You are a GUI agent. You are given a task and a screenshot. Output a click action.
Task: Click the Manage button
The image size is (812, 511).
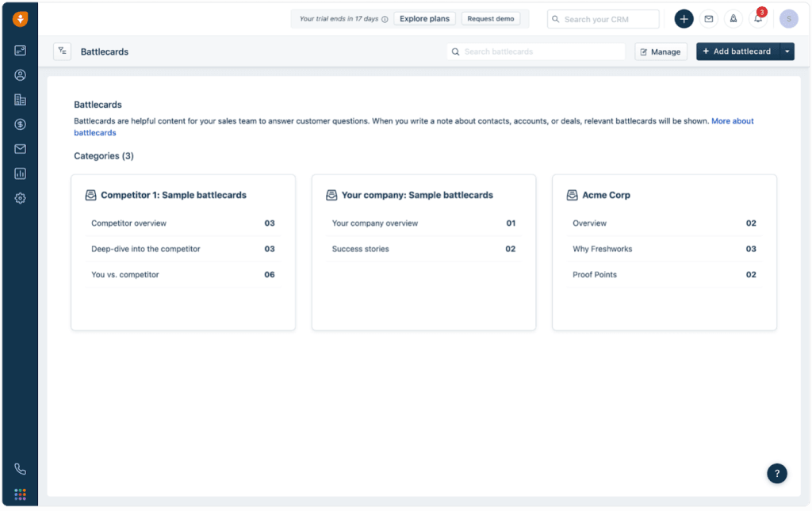click(661, 51)
